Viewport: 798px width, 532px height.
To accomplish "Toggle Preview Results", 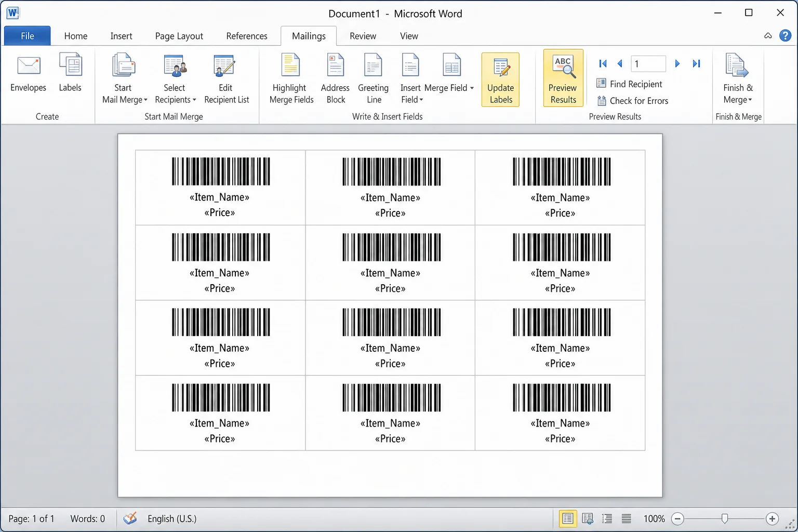I will tap(563, 78).
